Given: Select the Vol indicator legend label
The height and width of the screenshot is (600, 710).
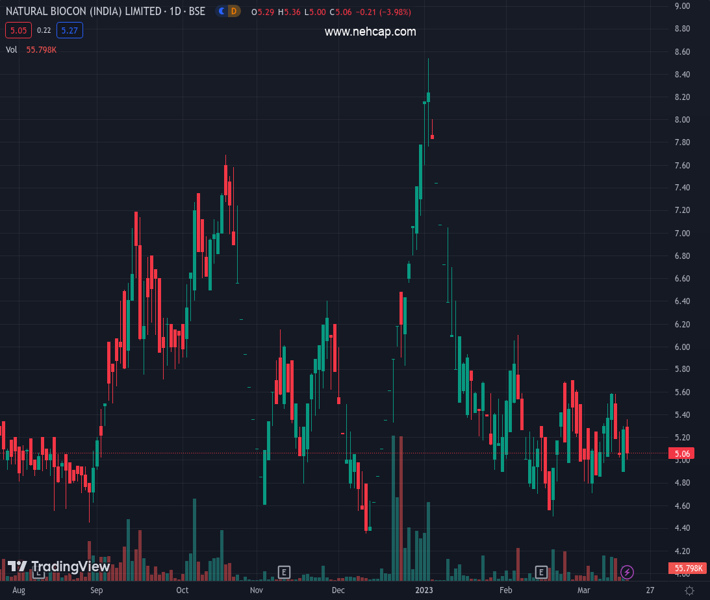Looking at the screenshot, I should click(12, 49).
